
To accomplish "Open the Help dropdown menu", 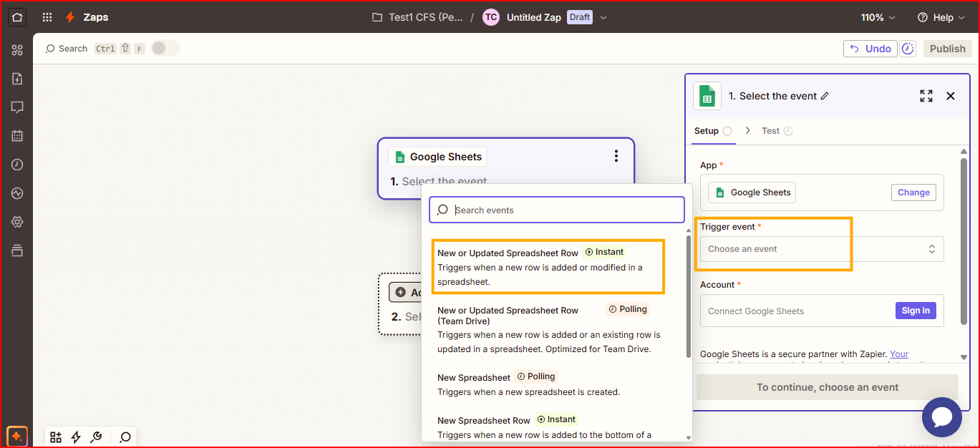I will point(941,17).
